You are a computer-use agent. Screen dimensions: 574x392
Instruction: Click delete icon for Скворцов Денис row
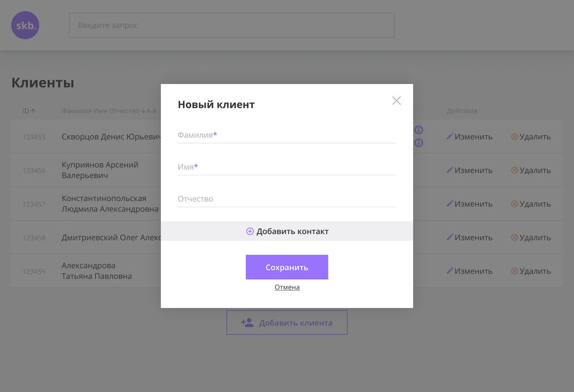514,136
